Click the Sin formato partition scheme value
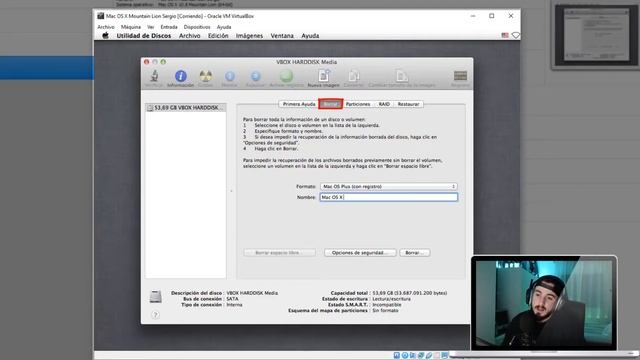Viewport: 640px width, 360px height. coord(385,311)
